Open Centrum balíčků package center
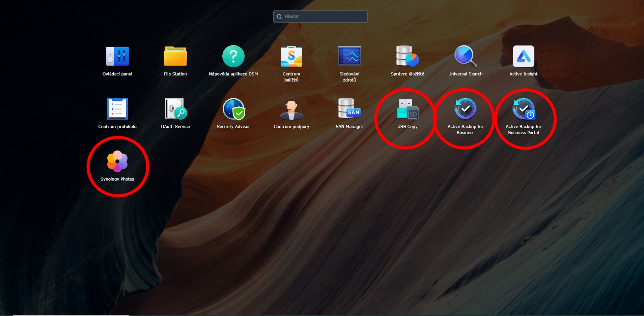 pos(291,57)
